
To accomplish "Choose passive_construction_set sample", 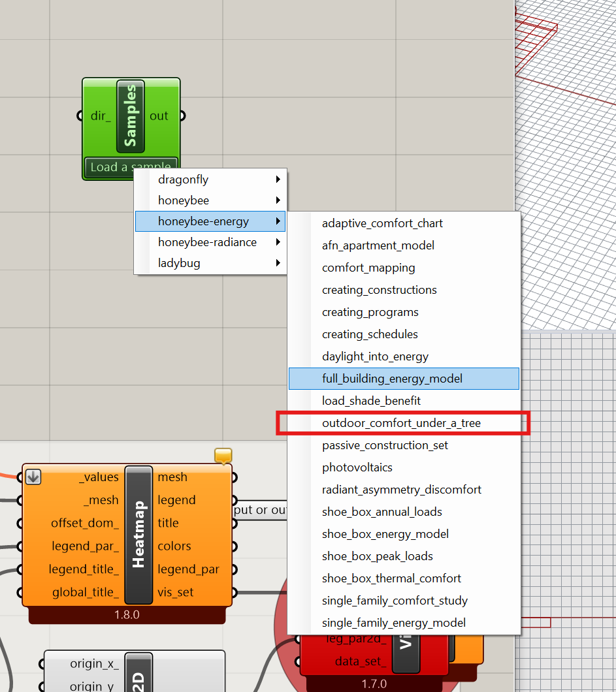I will [404, 445].
